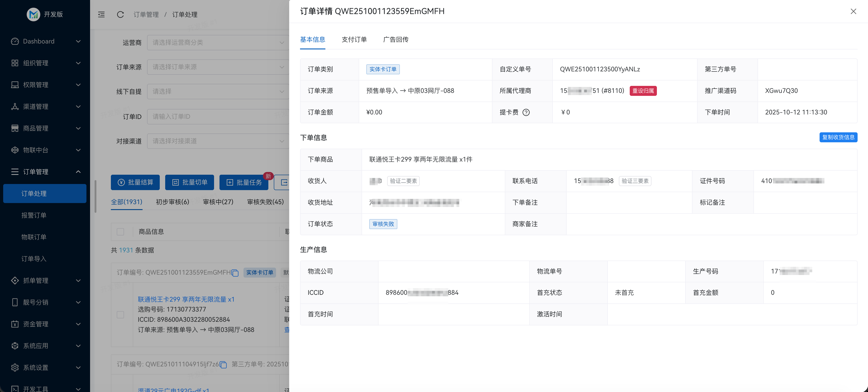Click the 提卡费 question mark help icon
868x392 pixels.
click(x=527, y=112)
